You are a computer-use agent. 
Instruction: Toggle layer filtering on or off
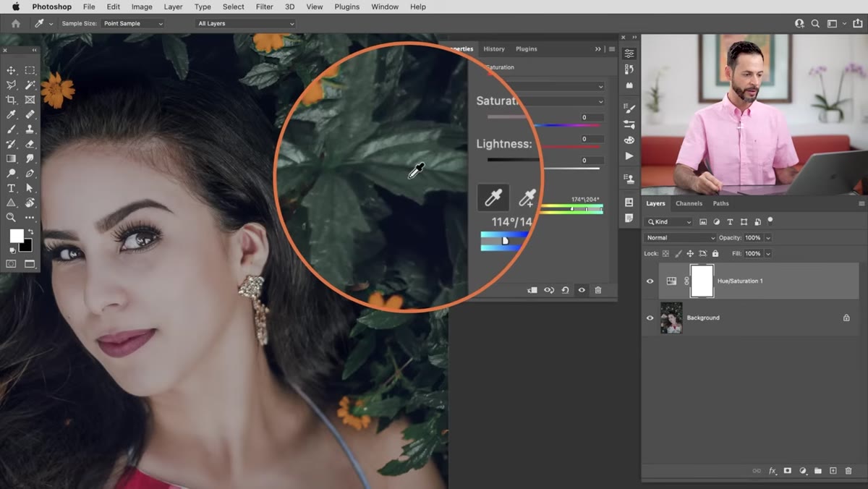(x=770, y=220)
